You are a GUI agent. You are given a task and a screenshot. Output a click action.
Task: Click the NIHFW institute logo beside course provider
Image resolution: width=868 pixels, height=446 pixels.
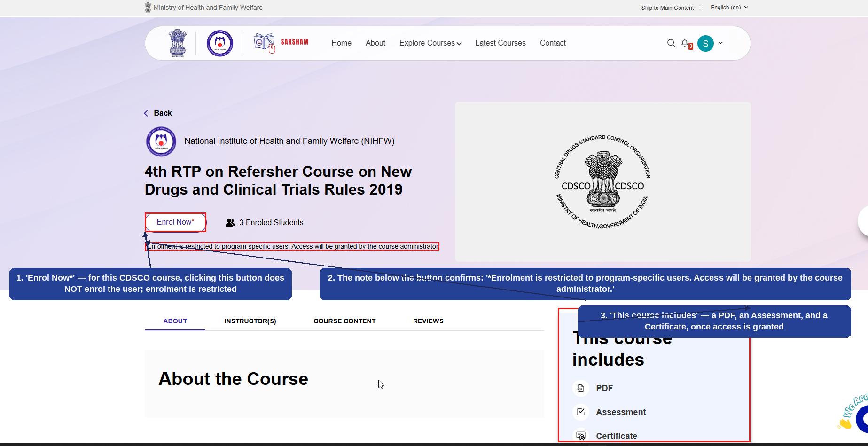point(161,141)
